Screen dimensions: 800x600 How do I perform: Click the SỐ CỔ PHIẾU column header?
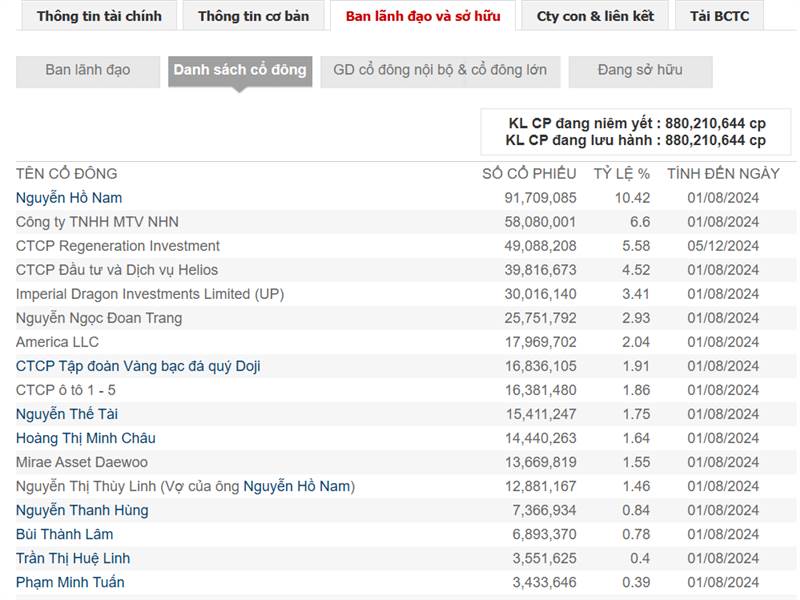[529, 174]
